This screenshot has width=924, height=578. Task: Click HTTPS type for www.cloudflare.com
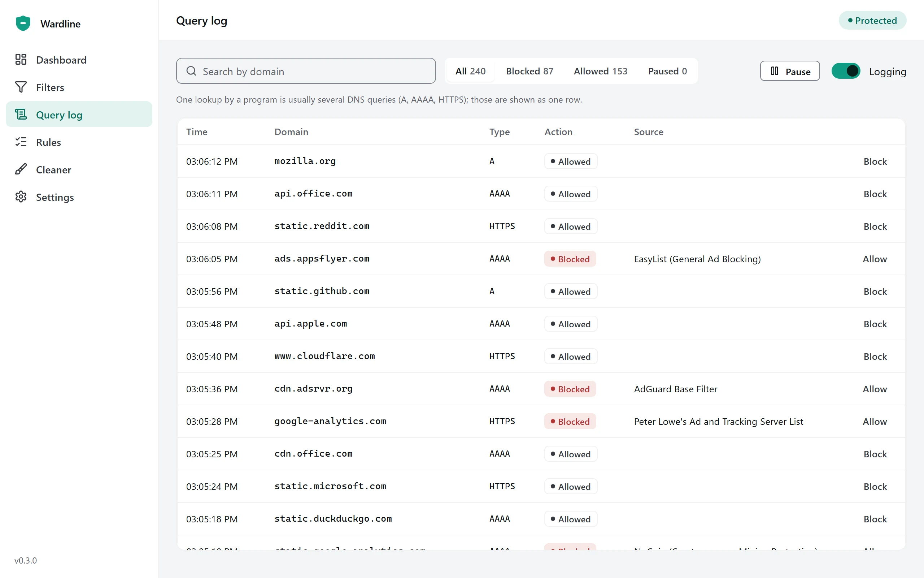click(x=502, y=356)
